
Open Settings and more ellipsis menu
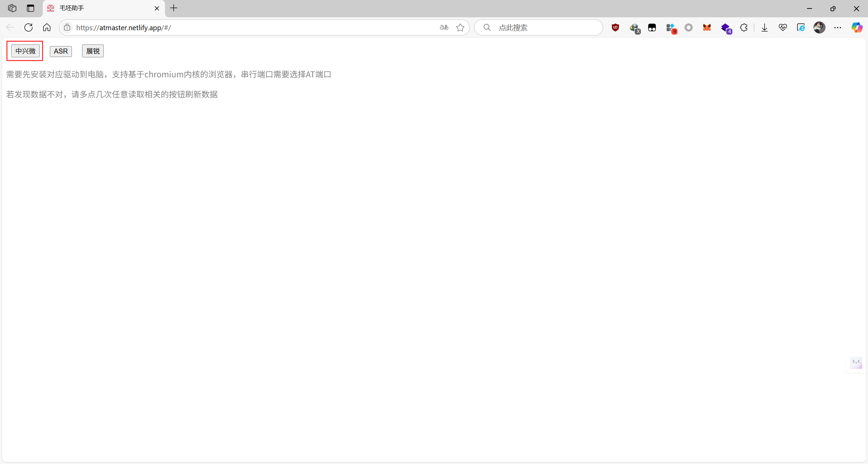coord(838,27)
